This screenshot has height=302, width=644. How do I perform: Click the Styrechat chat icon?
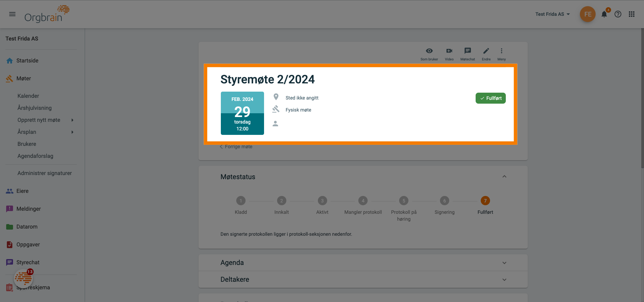10,263
